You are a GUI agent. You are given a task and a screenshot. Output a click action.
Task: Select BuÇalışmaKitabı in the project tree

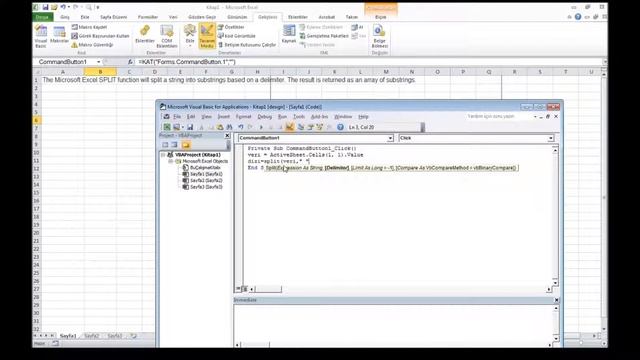coord(202,168)
